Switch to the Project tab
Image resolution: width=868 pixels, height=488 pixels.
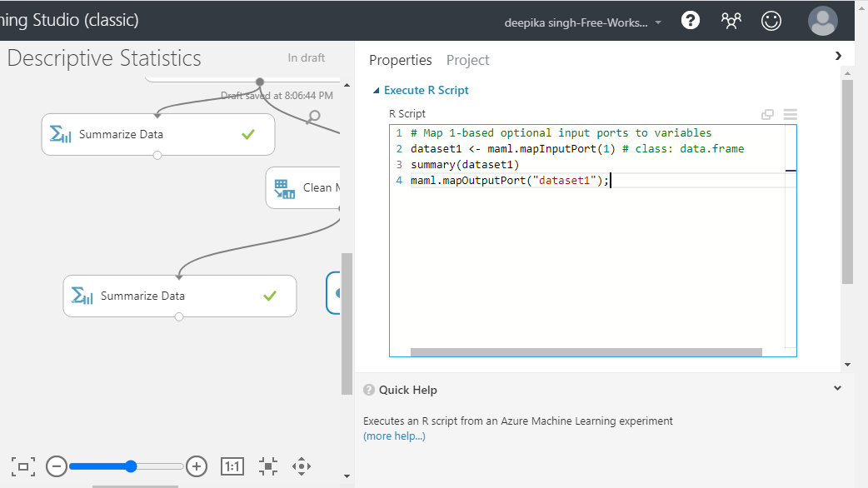[x=468, y=60]
